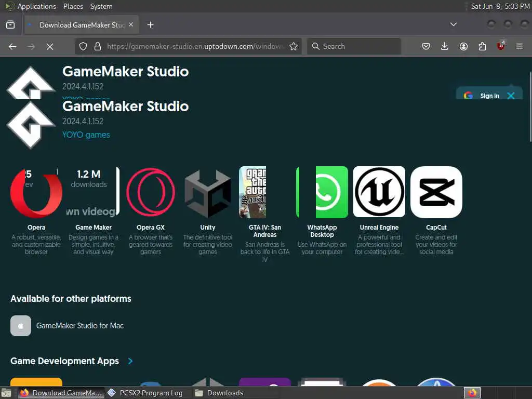
Task: Open the Firefox View icon
Action: pos(10,25)
